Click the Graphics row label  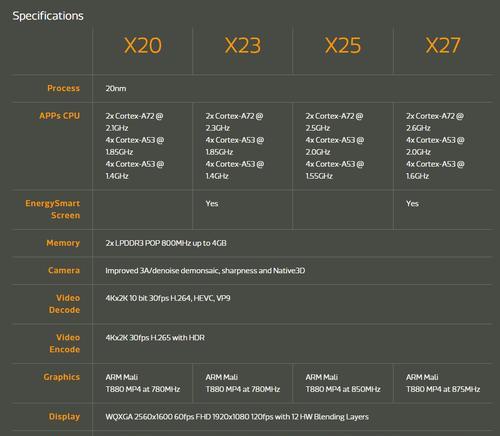point(62,377)
